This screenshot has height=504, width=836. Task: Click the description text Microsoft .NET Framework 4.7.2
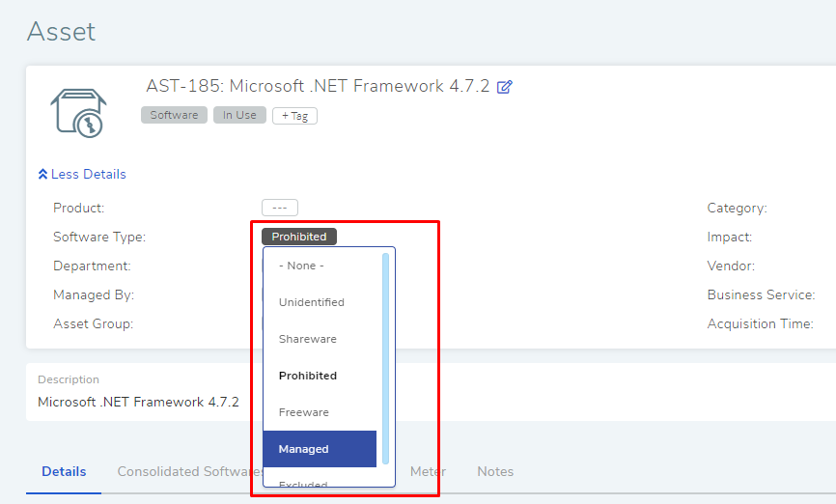(x=139, y=402)
